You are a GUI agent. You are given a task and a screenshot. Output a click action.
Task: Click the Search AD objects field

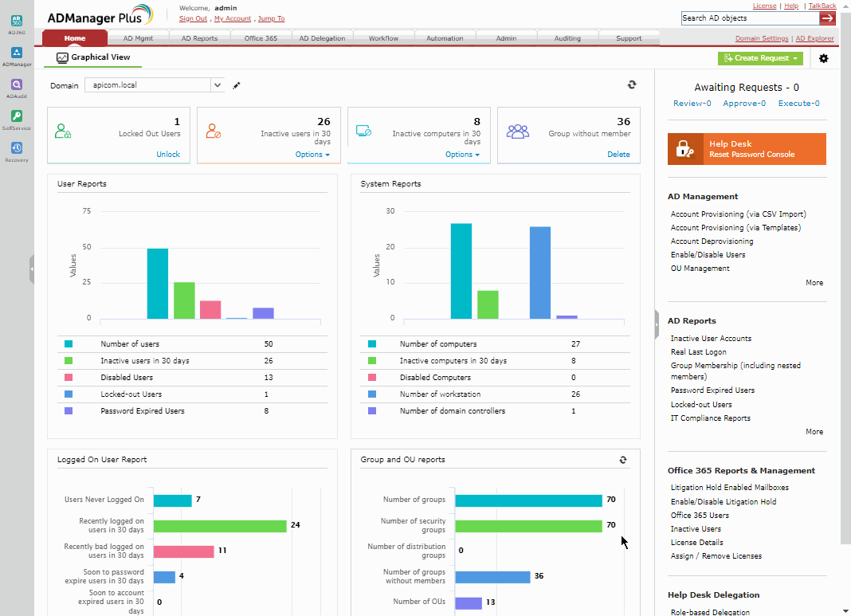click(x=750, y=18)
